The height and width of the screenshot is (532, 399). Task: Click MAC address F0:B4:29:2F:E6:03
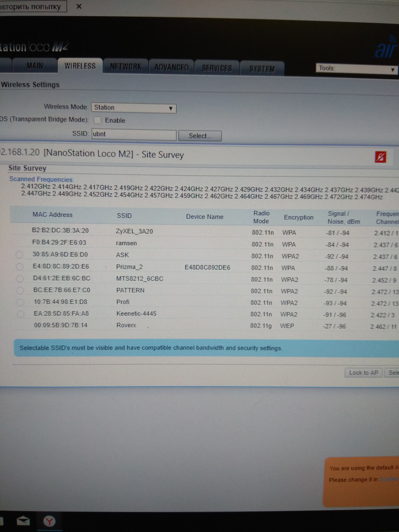(x=59, y=242)
